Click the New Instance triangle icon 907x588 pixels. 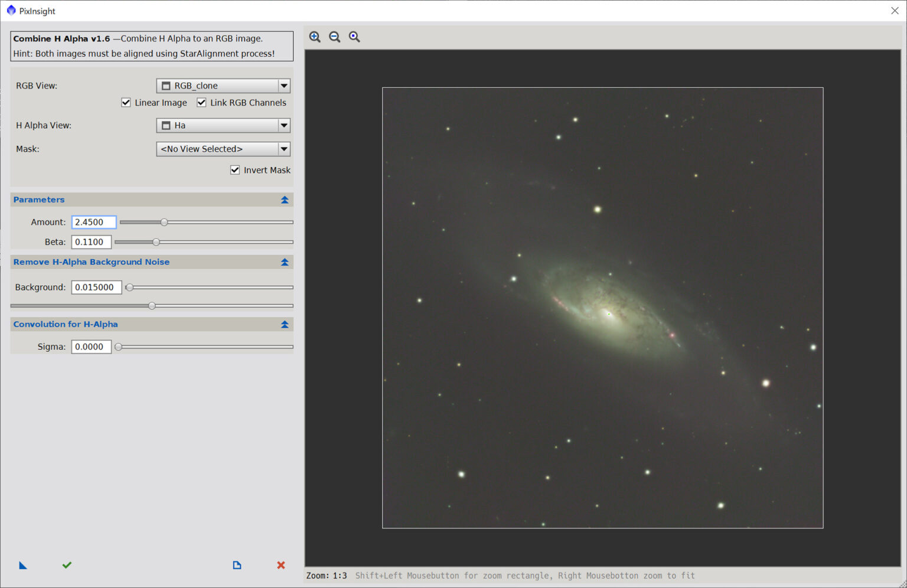[x=22, y=565]
